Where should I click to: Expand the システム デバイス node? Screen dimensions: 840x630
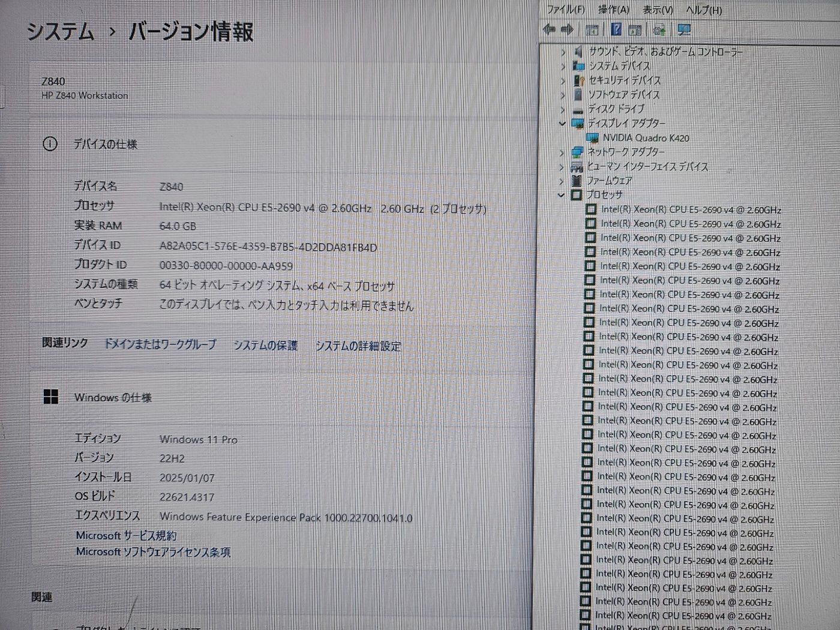(x=563, y=67)
